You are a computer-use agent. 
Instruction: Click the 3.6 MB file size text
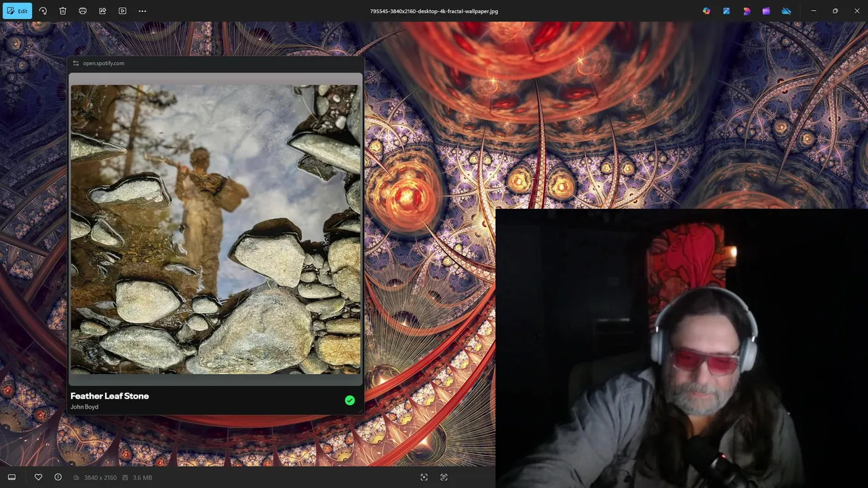point(142,478)
